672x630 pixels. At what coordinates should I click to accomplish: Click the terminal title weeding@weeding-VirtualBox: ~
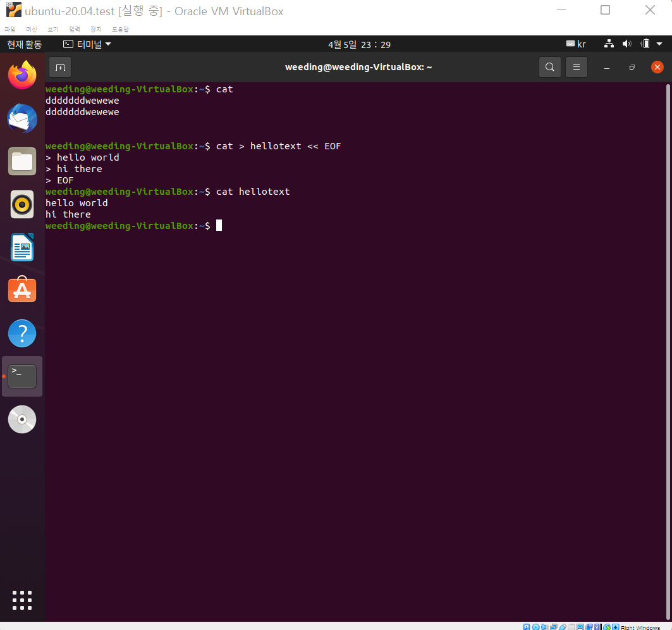click(358, 67)
